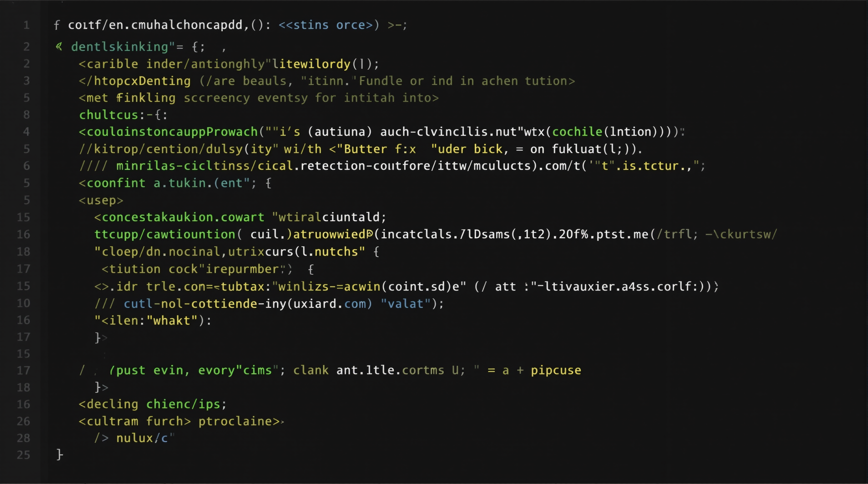The width and height of the screenshot is (868, 484).
Task: Click the "whakt" string
Action: click(x=172, y=320)
